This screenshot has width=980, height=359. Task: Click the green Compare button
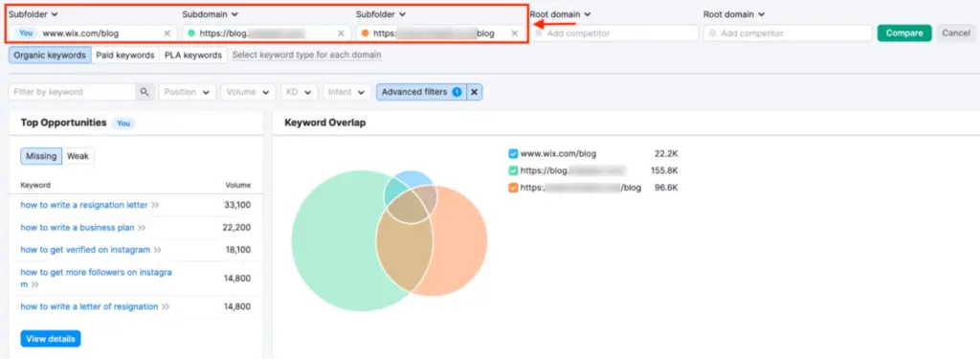click(x=904, y=34)
